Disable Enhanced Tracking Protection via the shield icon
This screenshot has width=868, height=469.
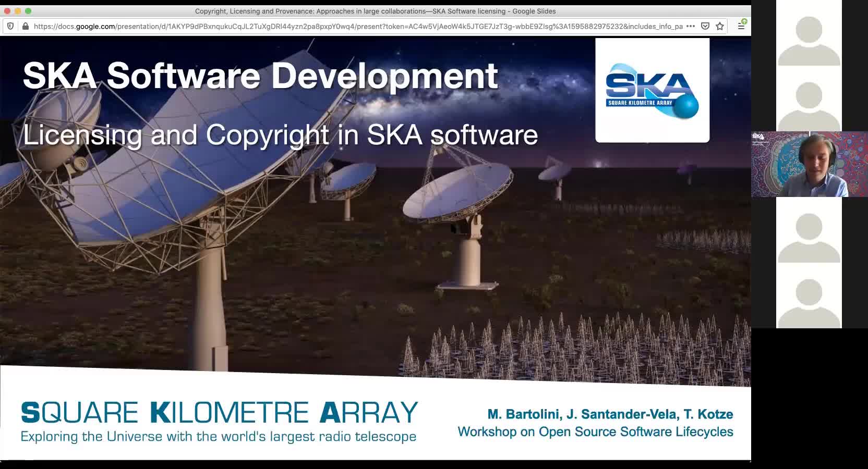click(x=9, y=25)
